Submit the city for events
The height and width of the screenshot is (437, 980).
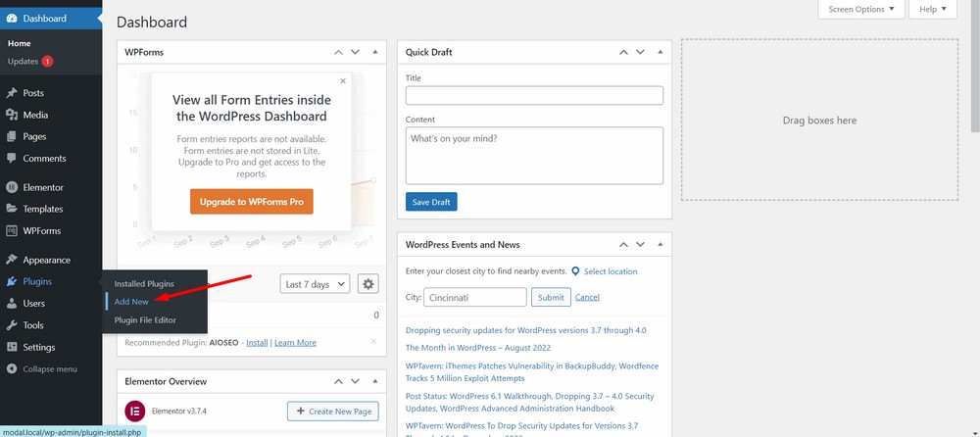point(551,298)
